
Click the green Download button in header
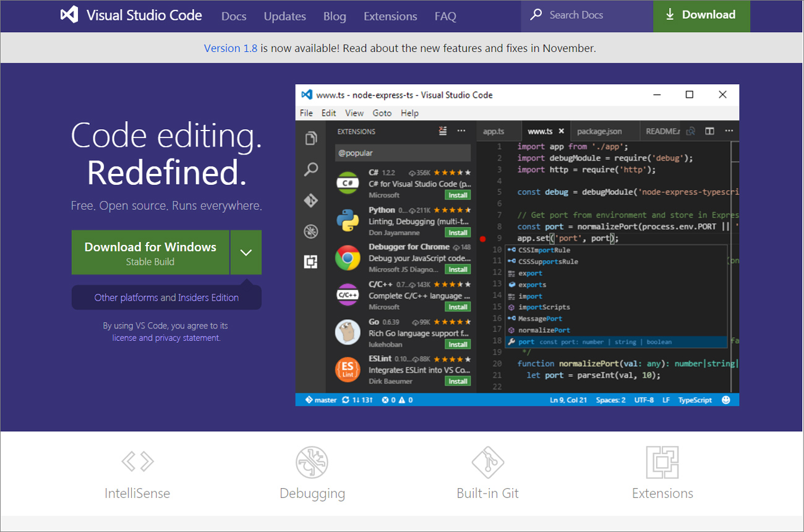coord(701,15)
